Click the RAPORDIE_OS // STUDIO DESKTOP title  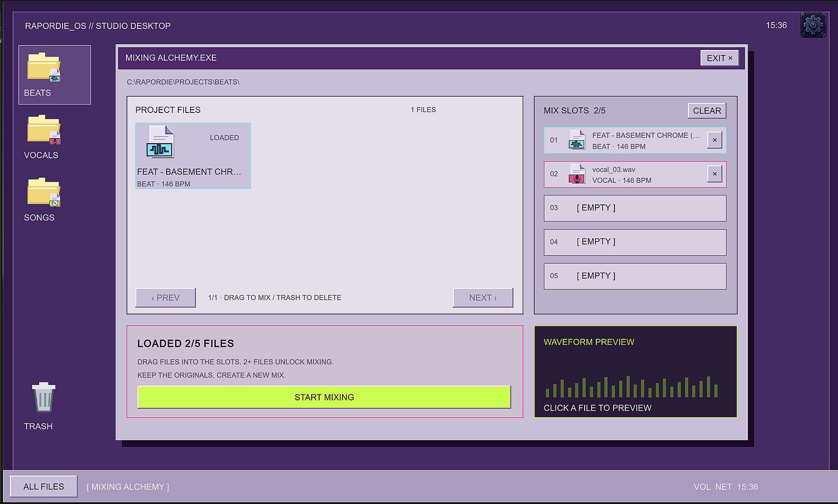pyautogui.click(x=98, y=26)
